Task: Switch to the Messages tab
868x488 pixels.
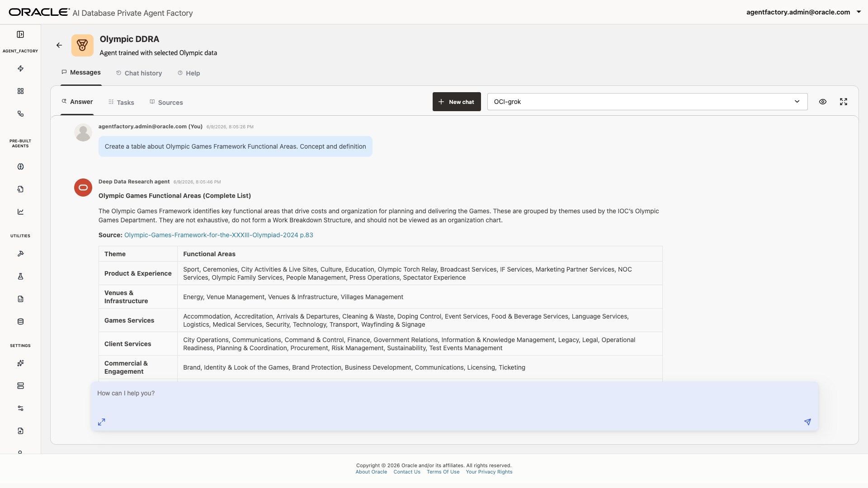Action: (81, 72)
